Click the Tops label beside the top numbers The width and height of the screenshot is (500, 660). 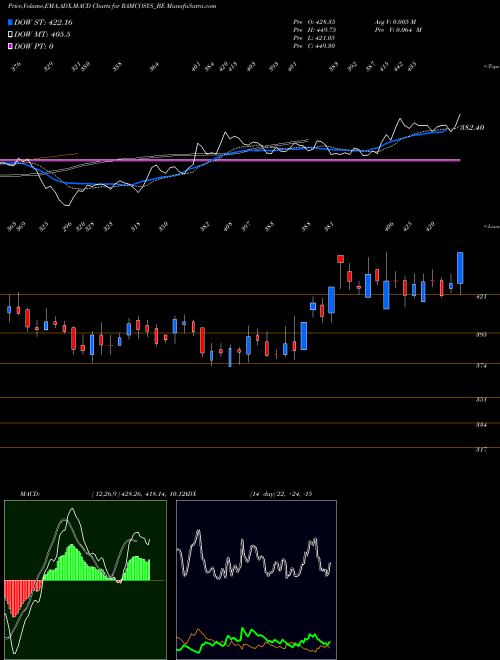point(492,67)
